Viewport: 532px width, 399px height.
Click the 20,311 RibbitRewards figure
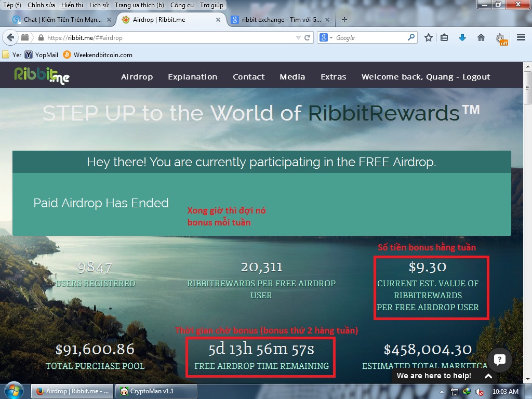[261, 268]
